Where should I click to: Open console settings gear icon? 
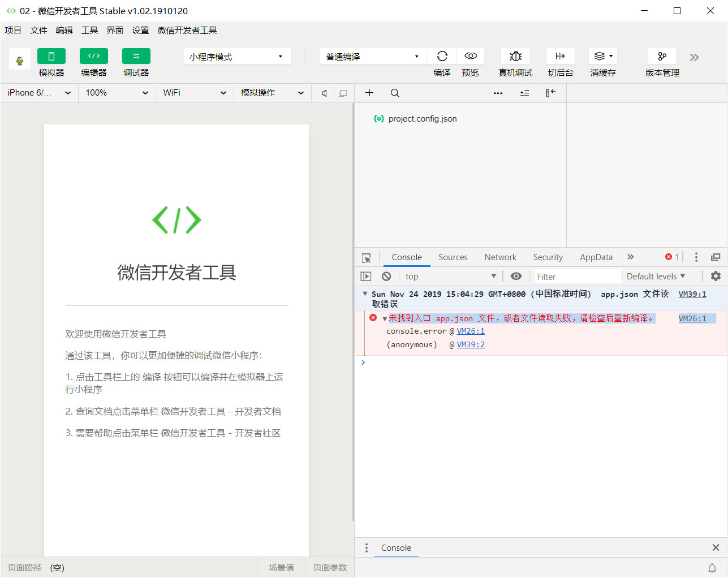716,276
